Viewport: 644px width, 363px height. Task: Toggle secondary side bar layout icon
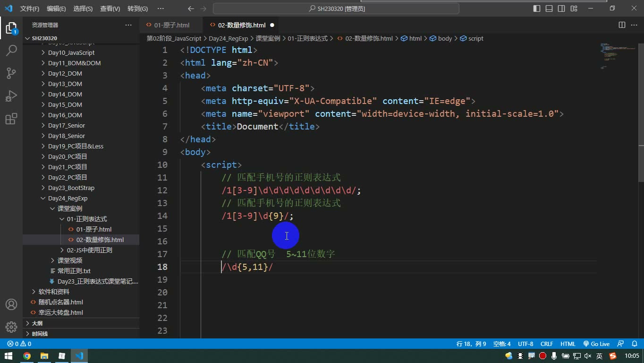tap(561, 9)
